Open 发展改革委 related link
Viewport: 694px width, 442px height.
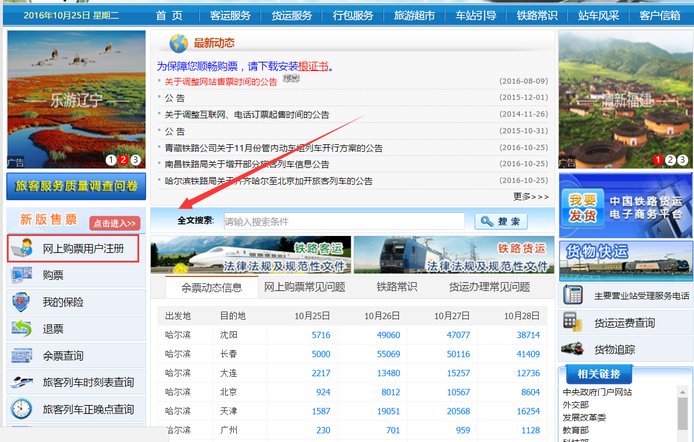[584, 417]
